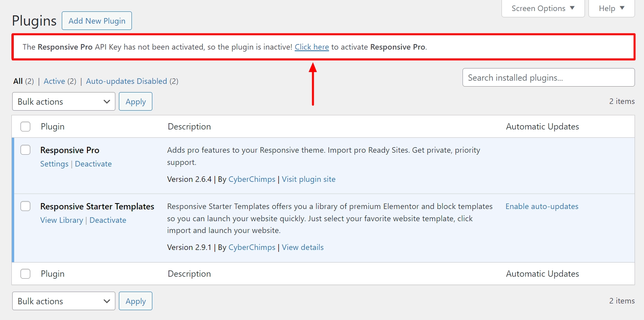Viewport: 644px width, 320px height.
Task: Open the Screen Options panel
Action: click(x=543, y=8)
